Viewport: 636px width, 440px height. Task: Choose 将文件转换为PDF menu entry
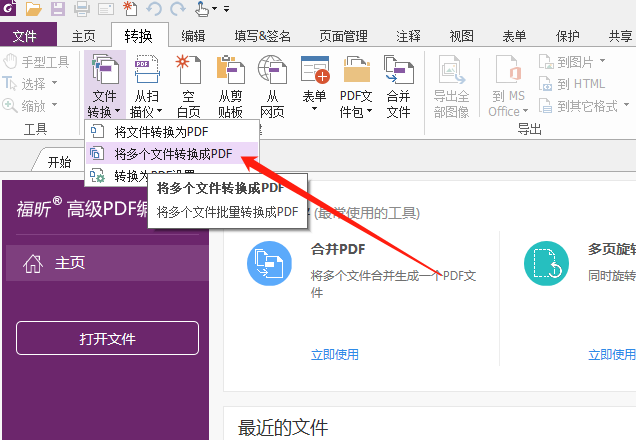point(164,132)
